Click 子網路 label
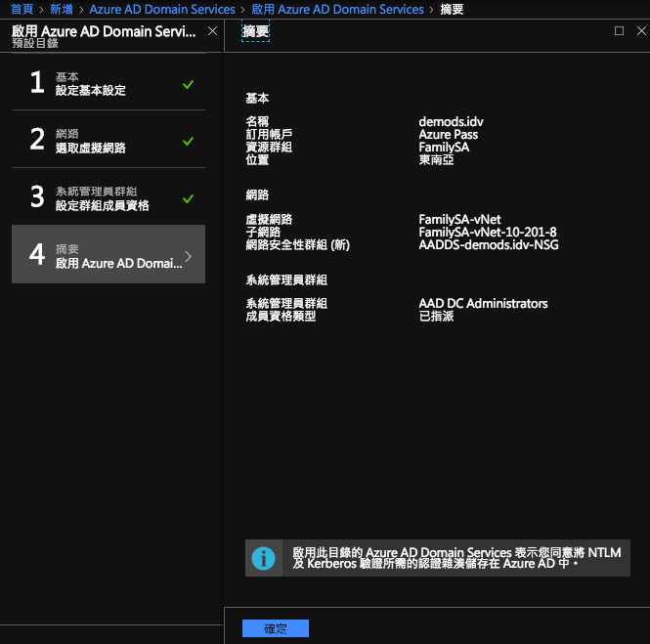 [263, 233]
